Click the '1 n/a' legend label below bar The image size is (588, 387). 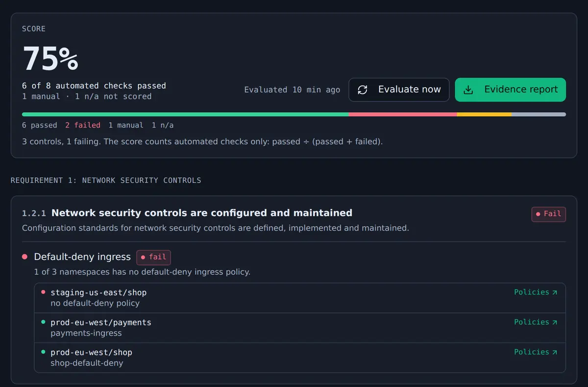click(163, 125)
